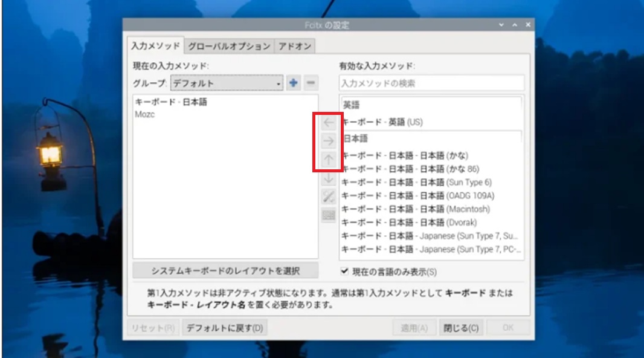
Task: Click the keyboard layout icon button
Action: pos(329,215)
